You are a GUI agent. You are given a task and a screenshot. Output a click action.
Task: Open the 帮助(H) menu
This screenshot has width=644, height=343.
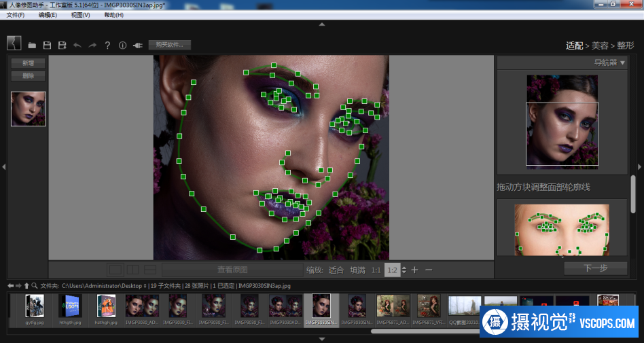(x=113, y=15)
